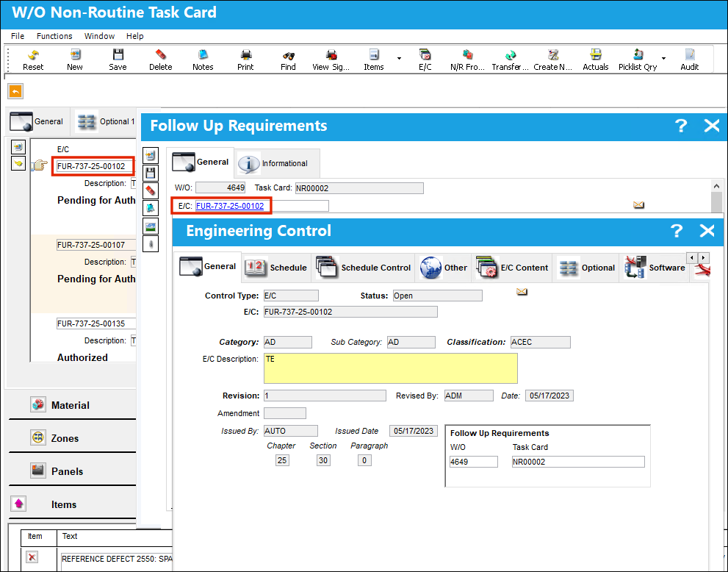This screenshot has width=728, height=572.
Task: Select the FUR-737-25-00107 E/C field
Action: 95,245
